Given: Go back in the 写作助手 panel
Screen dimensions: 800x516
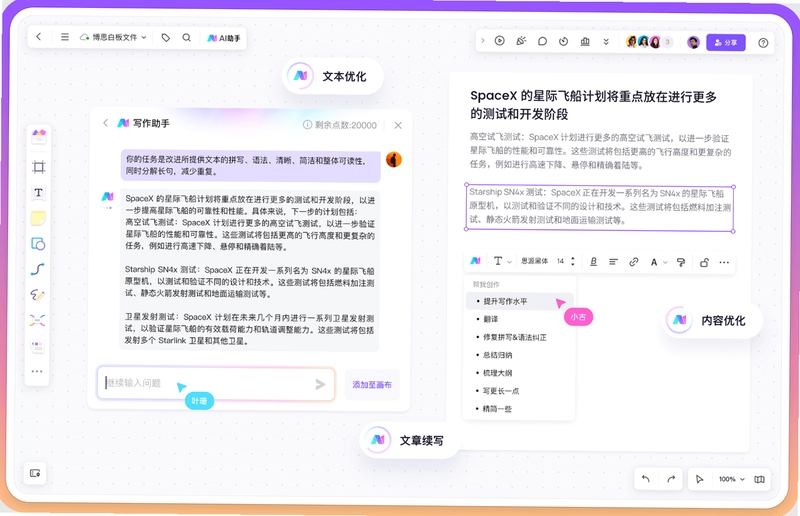Looking at the screenshot, I should click(x=105, y=123).
